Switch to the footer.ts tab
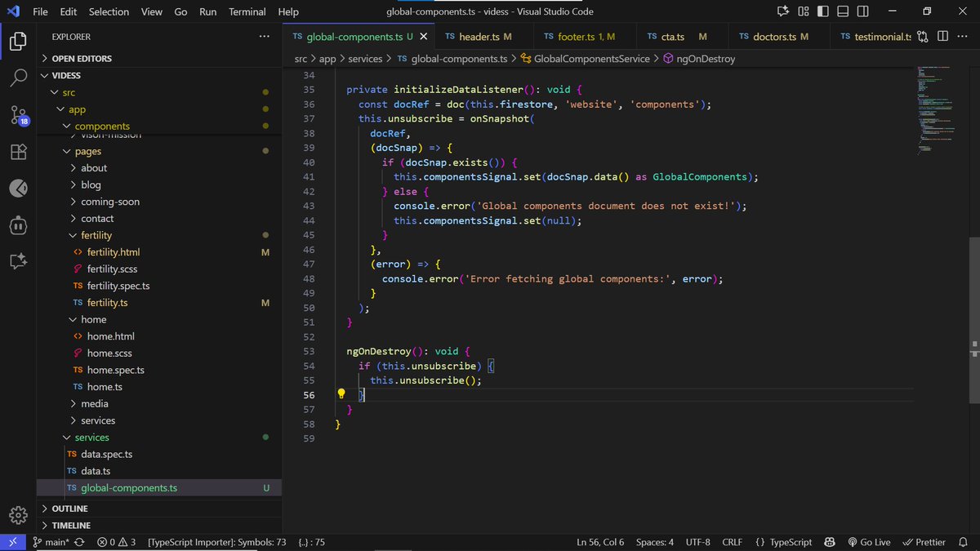Viewport: 980px width, 551px height. pos(586,37)
